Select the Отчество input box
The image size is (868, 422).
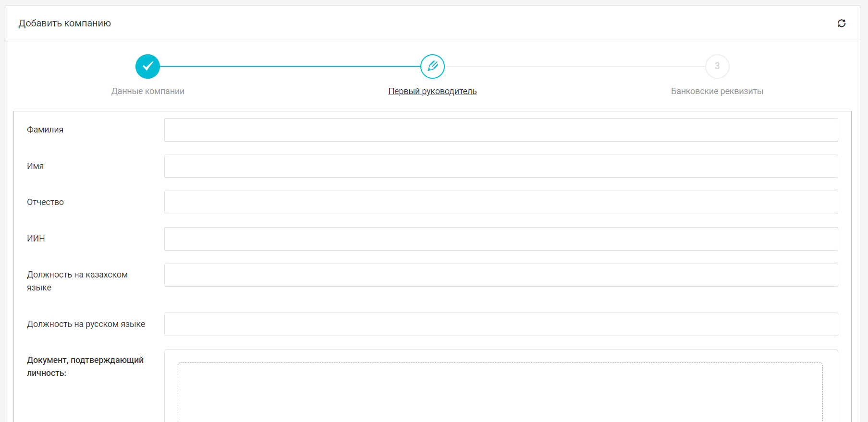(501, 202)
